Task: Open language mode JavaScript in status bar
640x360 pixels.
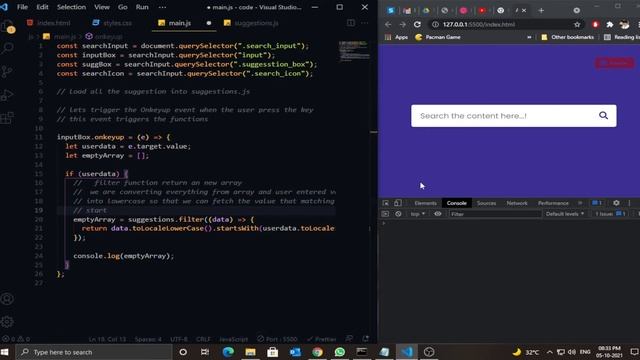Action: pos(233,339)
